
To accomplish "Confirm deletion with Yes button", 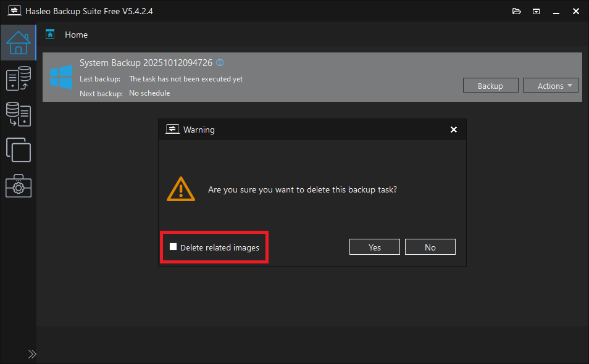I will pos(375,247).
